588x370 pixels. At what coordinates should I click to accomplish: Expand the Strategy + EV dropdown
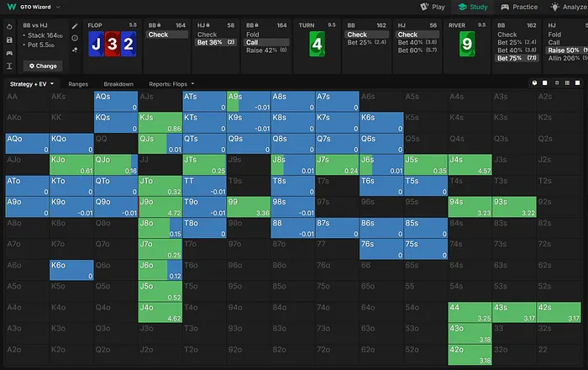point(32,84)
